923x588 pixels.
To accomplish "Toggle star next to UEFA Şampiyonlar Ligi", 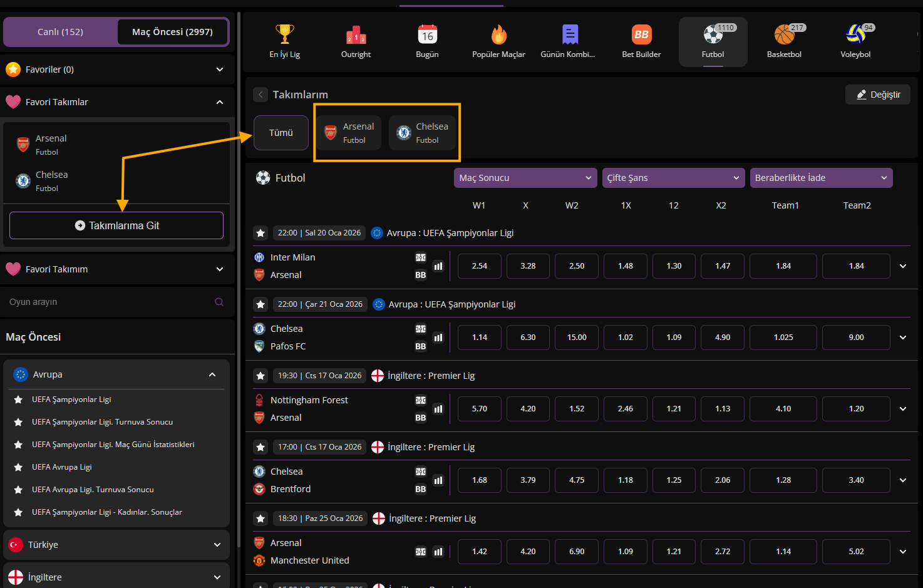I will tap(18, 400).
